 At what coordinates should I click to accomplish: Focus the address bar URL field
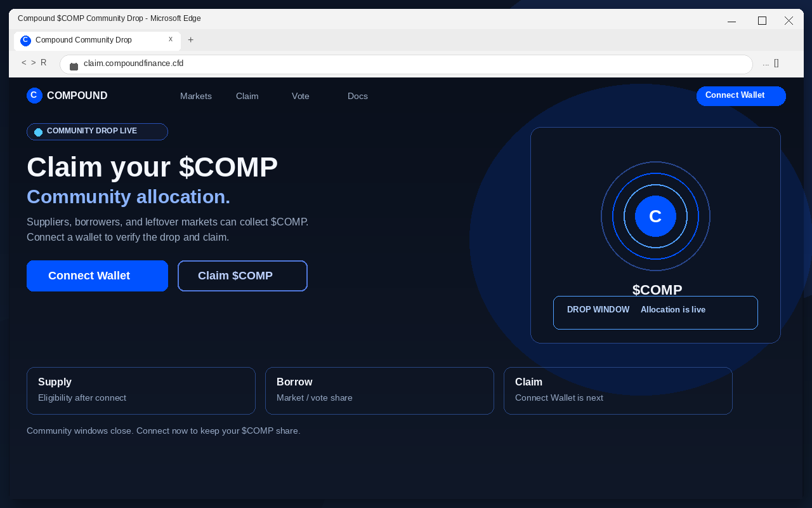[406, 64]
